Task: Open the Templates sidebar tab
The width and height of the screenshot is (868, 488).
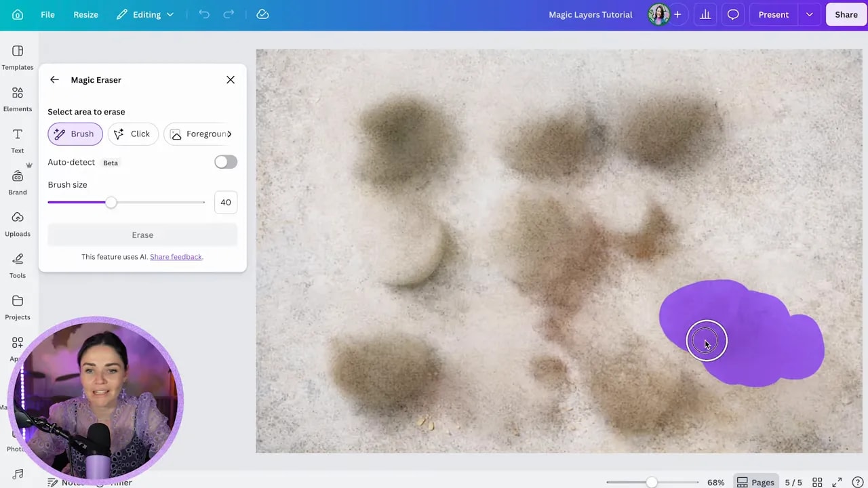Action: (18, 58)
